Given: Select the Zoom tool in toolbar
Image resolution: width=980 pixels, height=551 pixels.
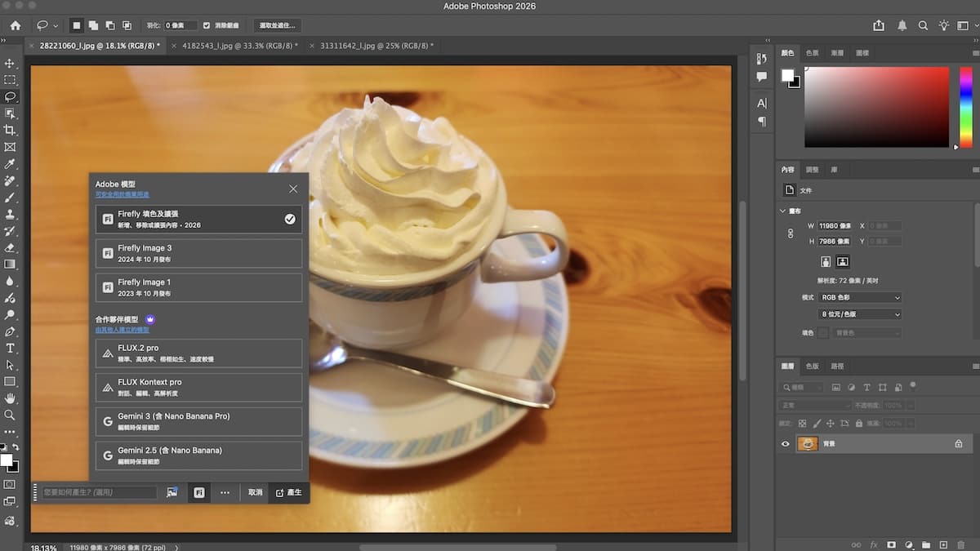Looking at the screenshot, I should click(10, 415).
